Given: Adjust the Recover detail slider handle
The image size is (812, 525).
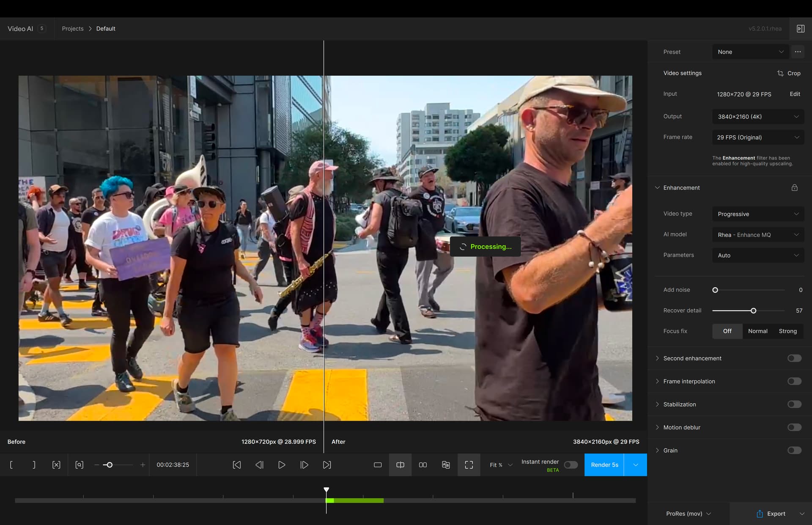Looking at the screenshot, I should click(x=753, y=311).
